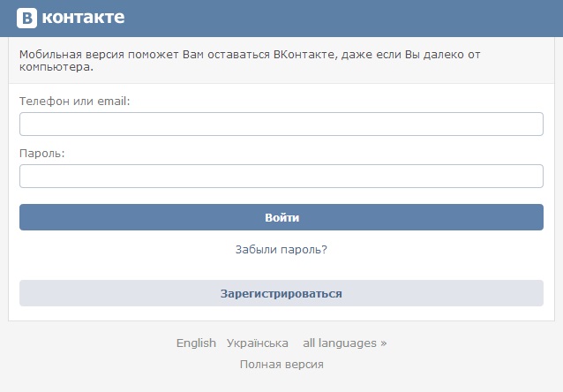Click the Зарегистрироваться button

[281, 293]
